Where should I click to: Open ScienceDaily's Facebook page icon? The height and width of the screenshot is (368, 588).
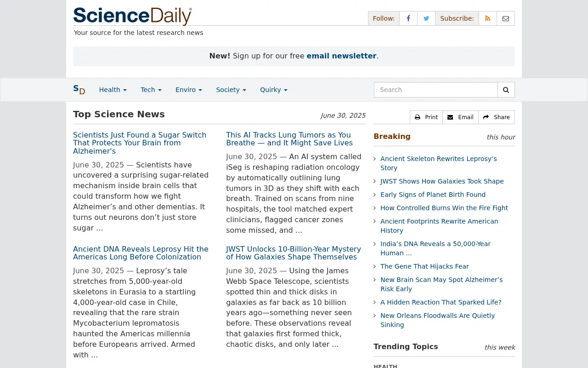tap(408, 18)
